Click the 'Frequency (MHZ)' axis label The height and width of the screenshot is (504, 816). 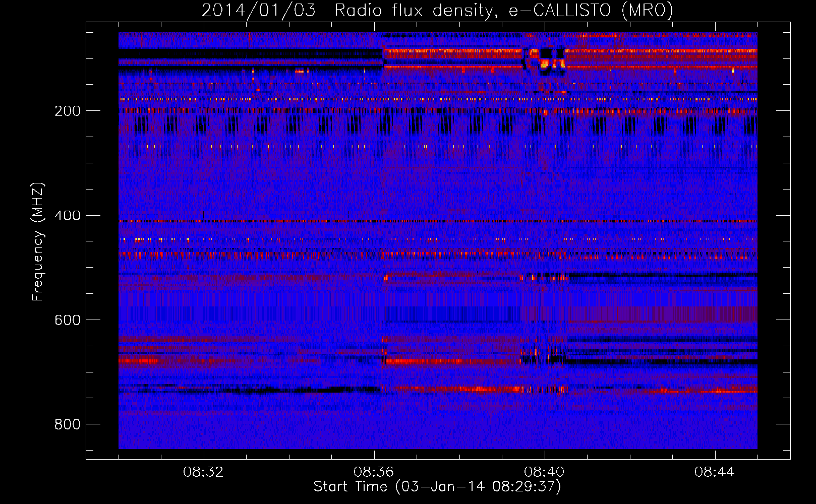tap(37, 241)
